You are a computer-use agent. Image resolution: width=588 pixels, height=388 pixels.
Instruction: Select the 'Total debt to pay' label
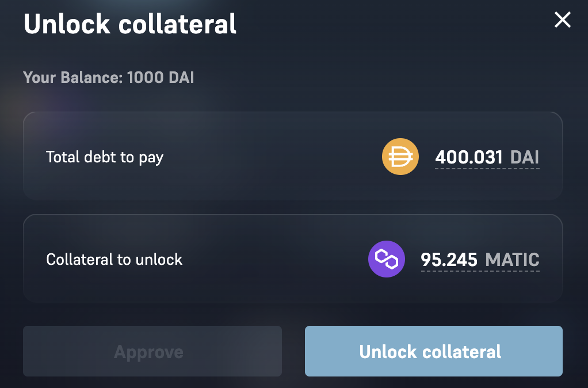tap(105, 157)
